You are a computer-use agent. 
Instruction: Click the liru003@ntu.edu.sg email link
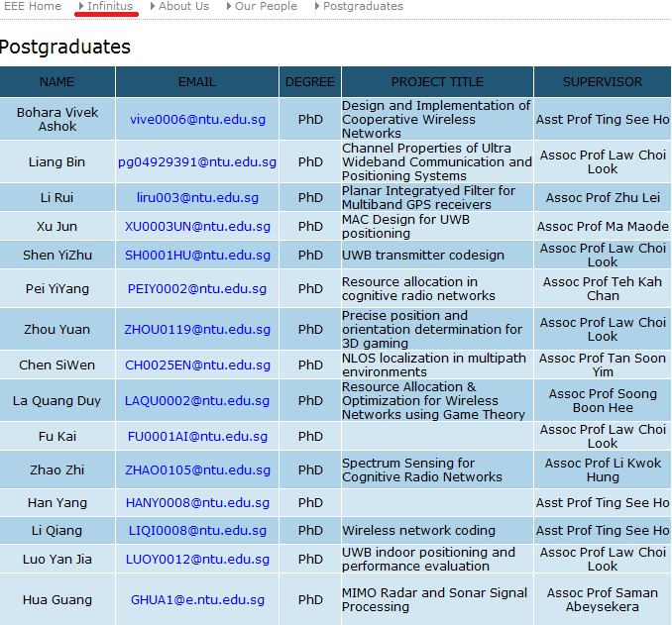coord(197,198)
